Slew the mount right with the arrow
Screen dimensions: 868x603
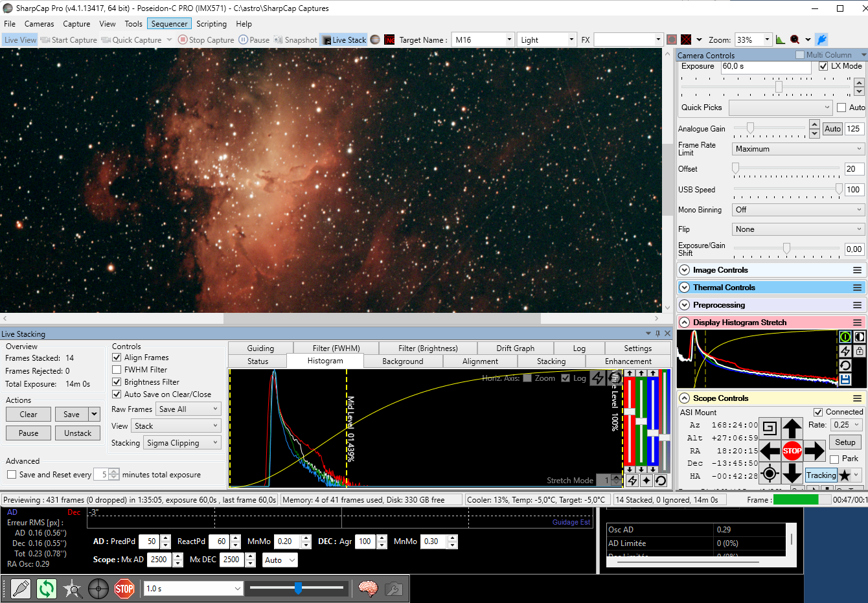[x=814, y=451]
